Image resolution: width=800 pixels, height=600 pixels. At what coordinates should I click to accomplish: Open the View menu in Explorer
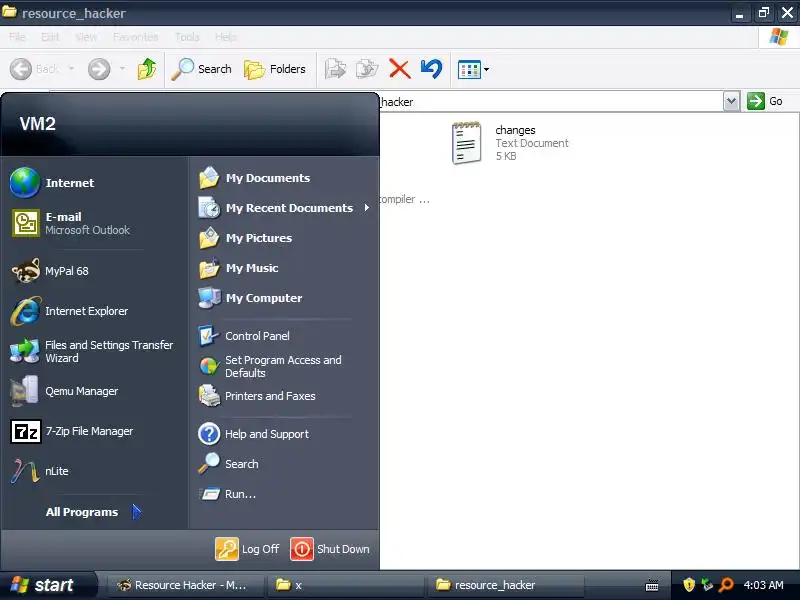point(86,37)
